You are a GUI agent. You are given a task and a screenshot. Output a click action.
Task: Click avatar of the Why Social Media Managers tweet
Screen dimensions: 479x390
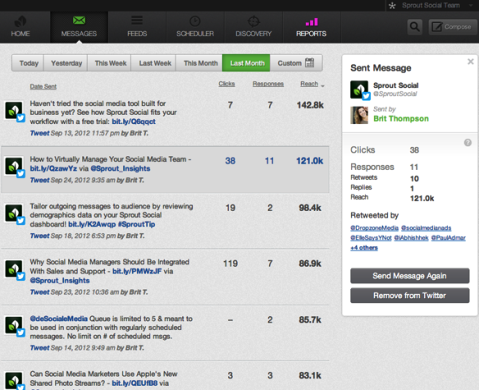pyautogui.click(x=14, y=269)
